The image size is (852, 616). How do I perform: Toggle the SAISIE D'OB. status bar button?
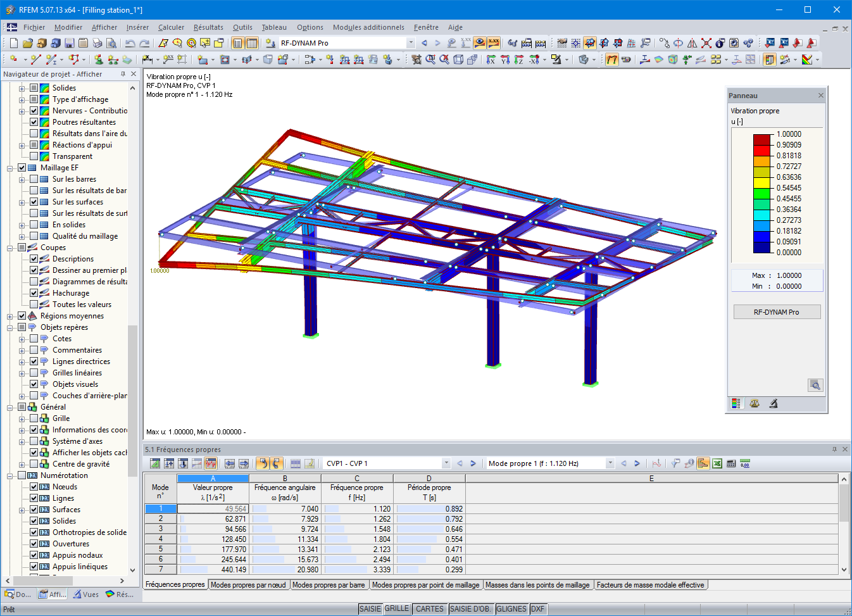coord(470,609)
